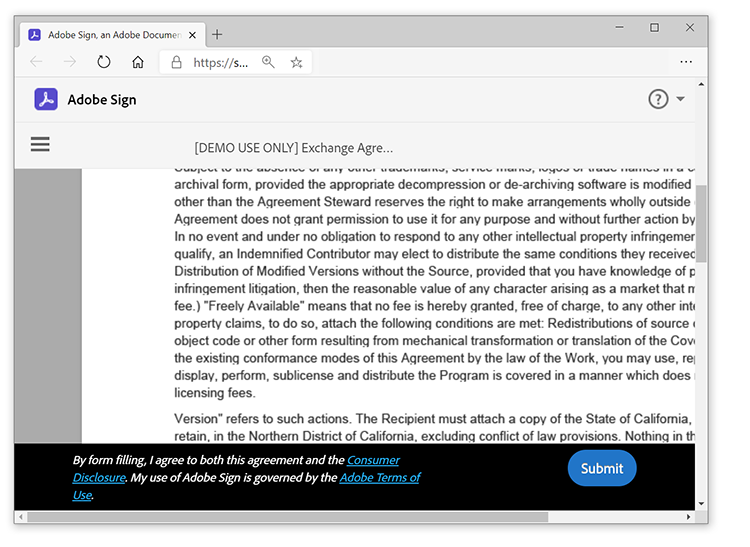Screen dimensions: 750x547
Task: Click the horizontal scrollbar thumb
Action: 287,517
